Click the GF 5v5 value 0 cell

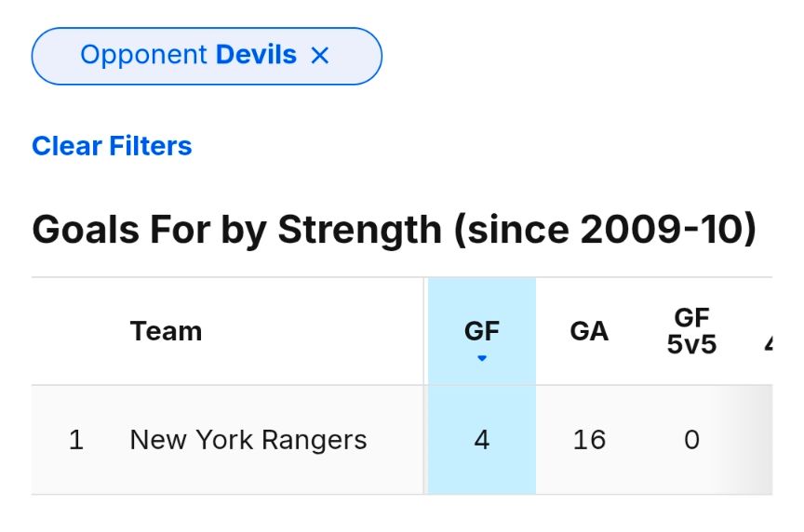691,440
